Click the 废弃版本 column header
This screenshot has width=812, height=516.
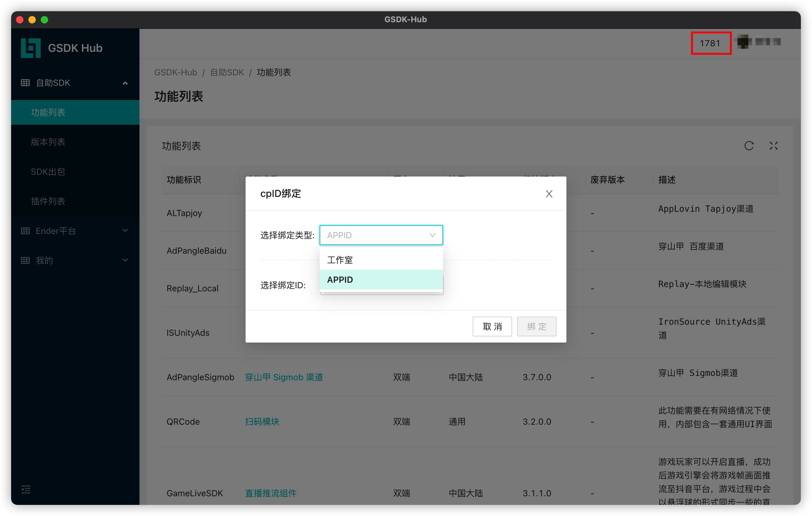(x=608, y=179)
